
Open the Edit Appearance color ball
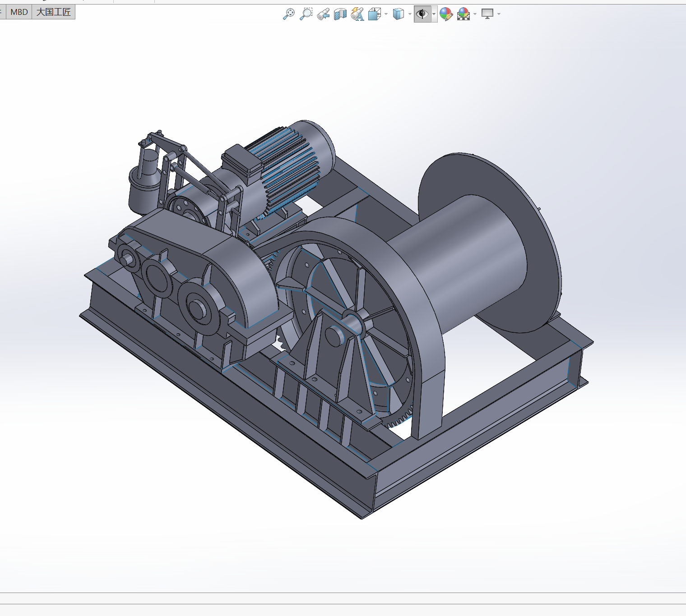(446, 14)
